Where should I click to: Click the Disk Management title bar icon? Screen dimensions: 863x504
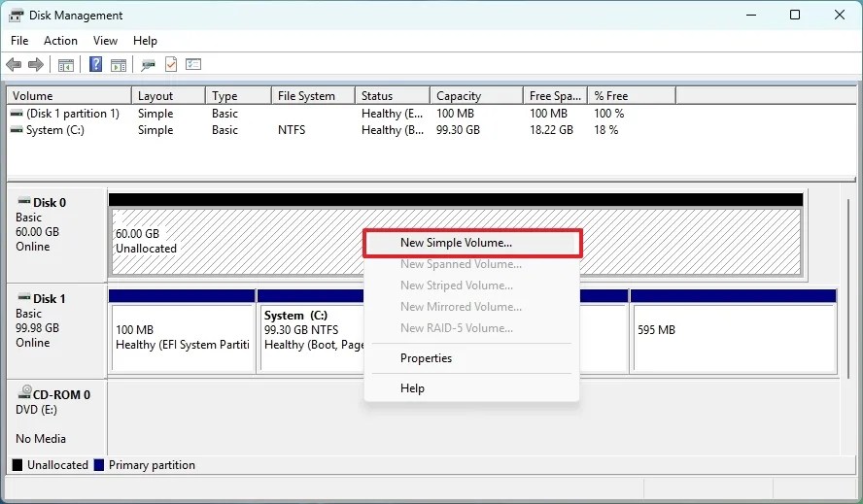[x=17, y=16]
